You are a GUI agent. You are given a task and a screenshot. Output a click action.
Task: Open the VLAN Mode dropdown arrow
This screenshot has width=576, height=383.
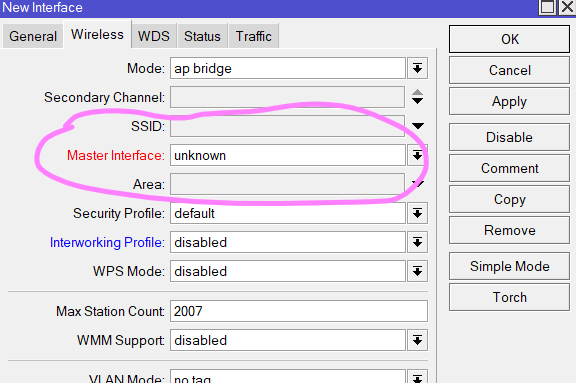417,377
